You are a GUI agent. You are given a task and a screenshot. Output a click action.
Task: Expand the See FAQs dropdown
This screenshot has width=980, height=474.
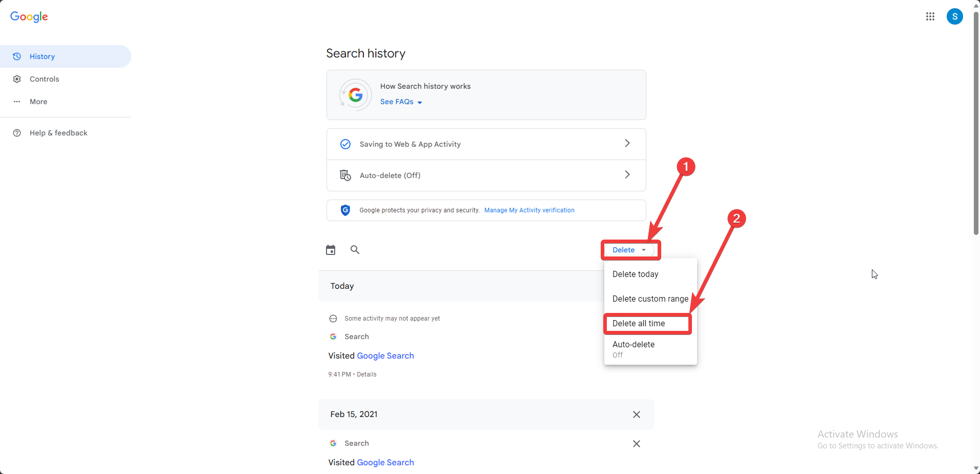[401, 102]
